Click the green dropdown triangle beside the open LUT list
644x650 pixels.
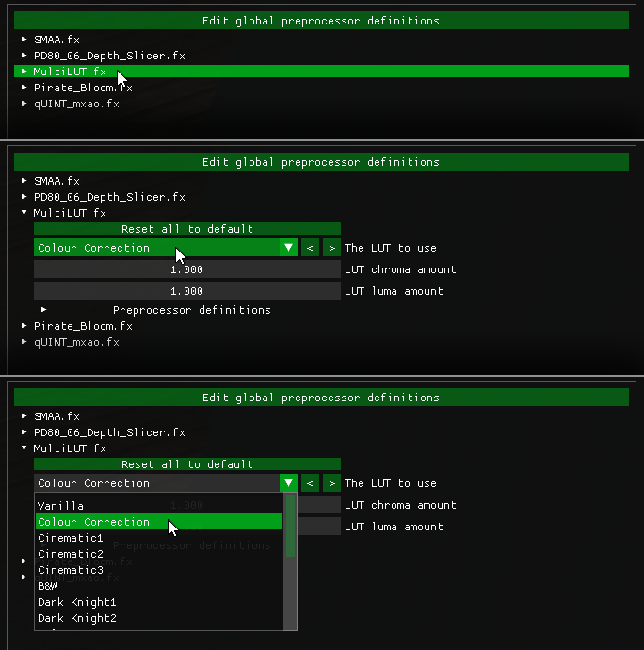coord(288,483)
